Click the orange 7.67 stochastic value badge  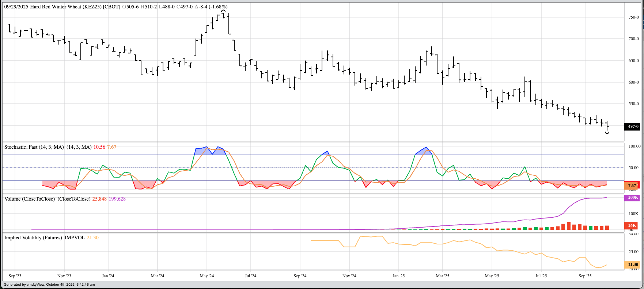click(x=632, y=186)
